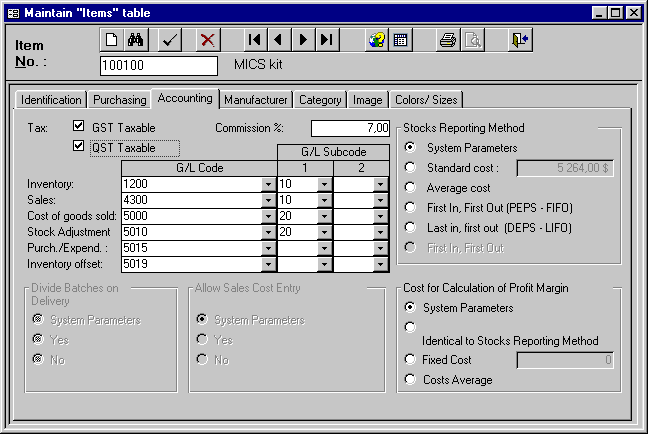Choose Fixed Cost for profit margin
The height and width of the screenshot is (434, 648).
(x=410, y=359)
